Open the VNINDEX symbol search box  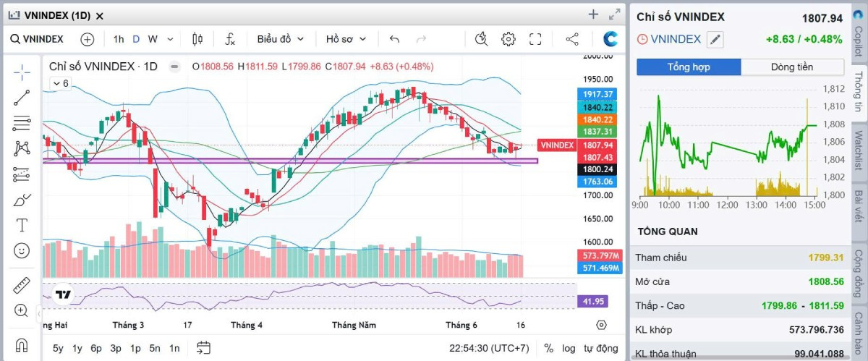38,39
